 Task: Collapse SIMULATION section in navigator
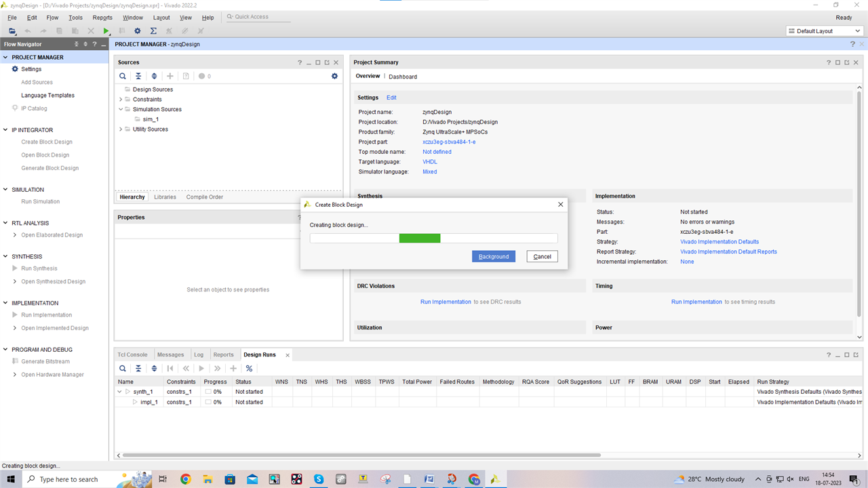click(5, 190)
